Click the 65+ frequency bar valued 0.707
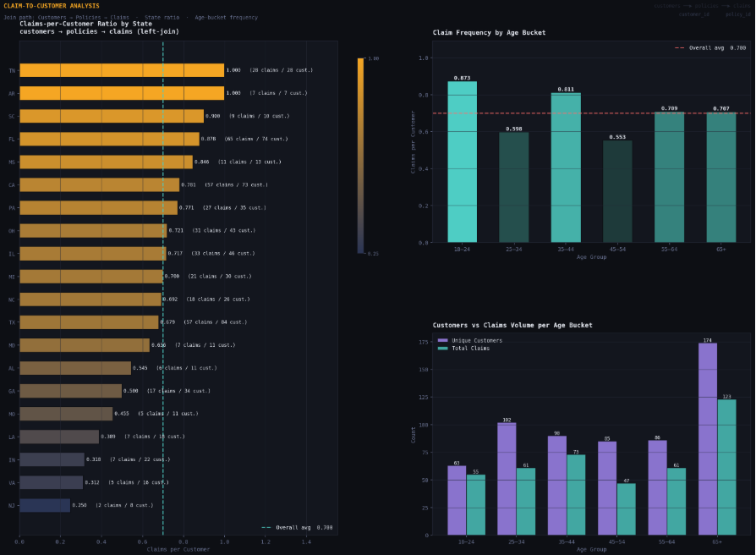The image size is (756, 555). pos(721,178)
